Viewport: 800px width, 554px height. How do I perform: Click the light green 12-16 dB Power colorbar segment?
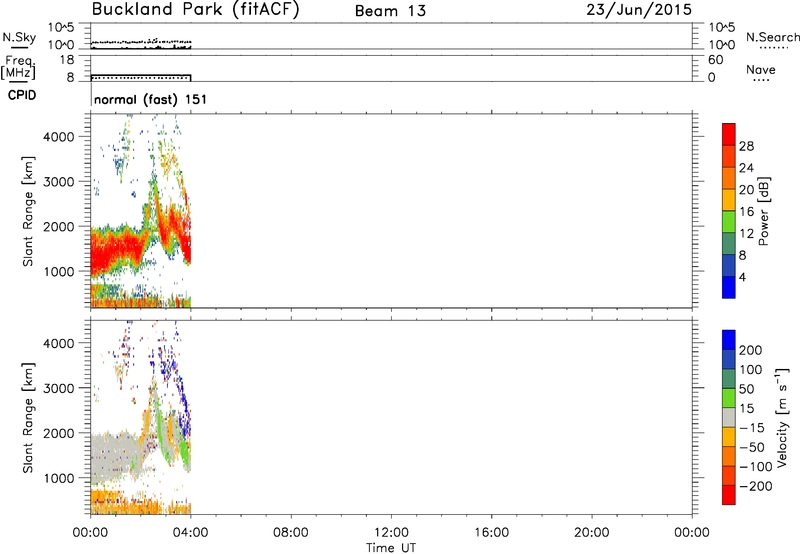[x=729, y=222]
